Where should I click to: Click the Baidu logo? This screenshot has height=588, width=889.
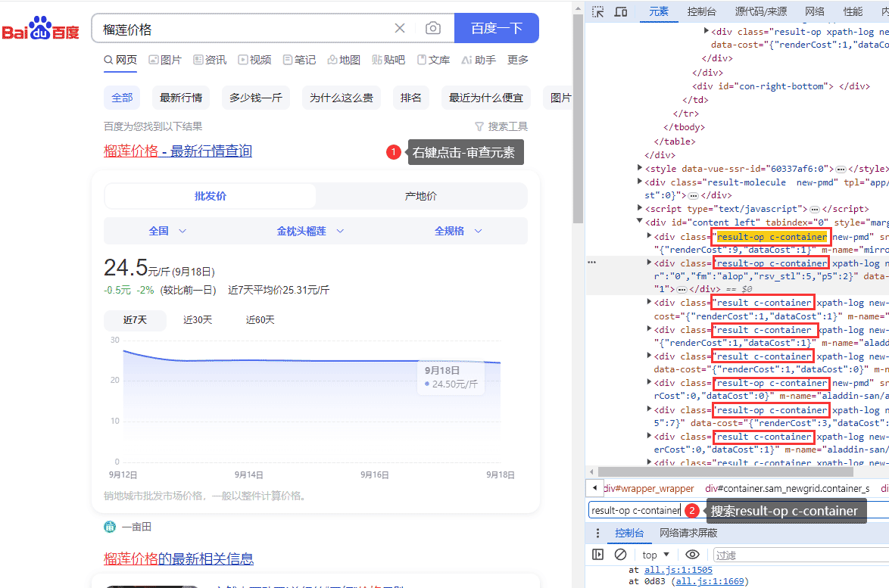tap(41, 28)
